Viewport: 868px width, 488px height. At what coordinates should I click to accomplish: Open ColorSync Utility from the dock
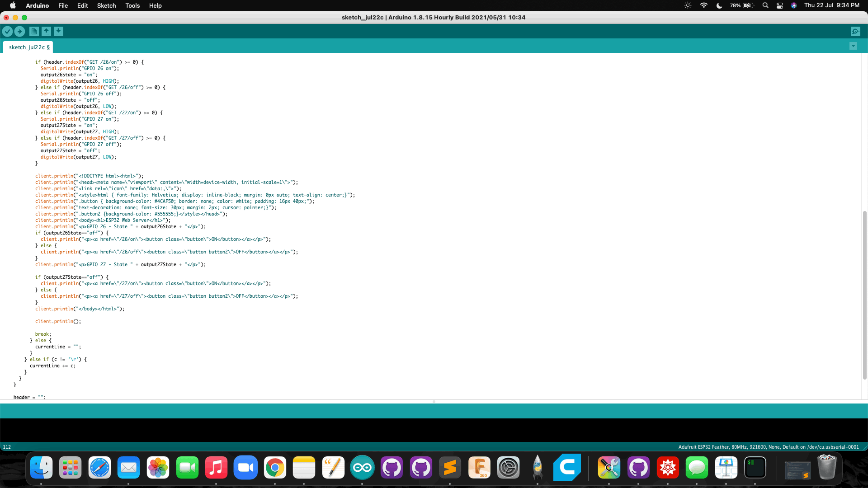point(609,467)
